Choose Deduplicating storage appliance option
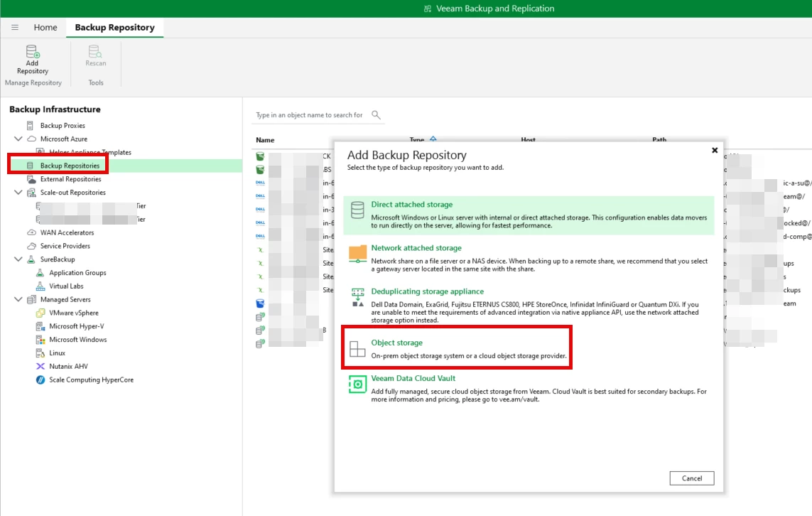812x516 pixels. pos(529,305)
